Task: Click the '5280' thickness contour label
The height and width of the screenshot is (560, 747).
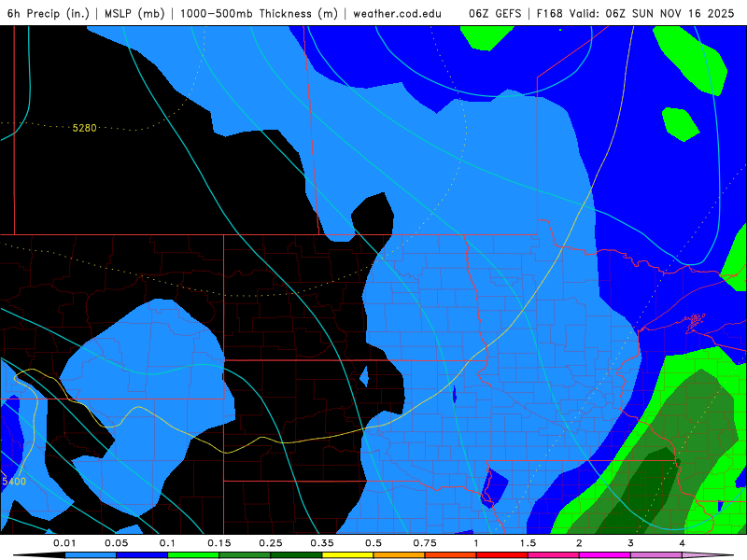Action: pyautogui.click(x=84, y=128)
